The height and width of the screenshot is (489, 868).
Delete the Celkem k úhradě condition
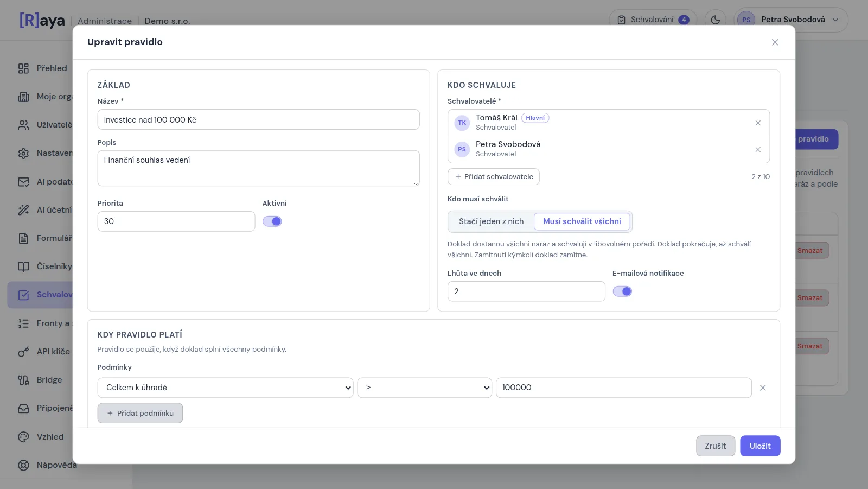(763, 388)
